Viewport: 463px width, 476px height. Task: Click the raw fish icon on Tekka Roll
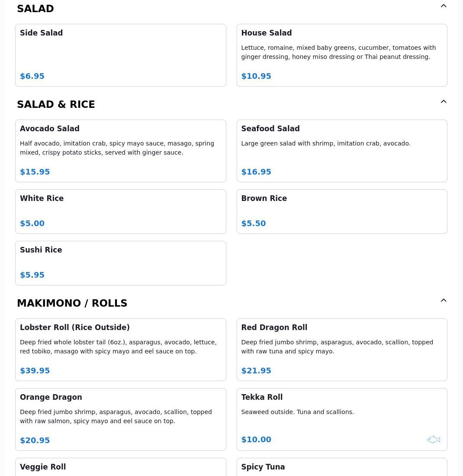click(x=433, y=440)
